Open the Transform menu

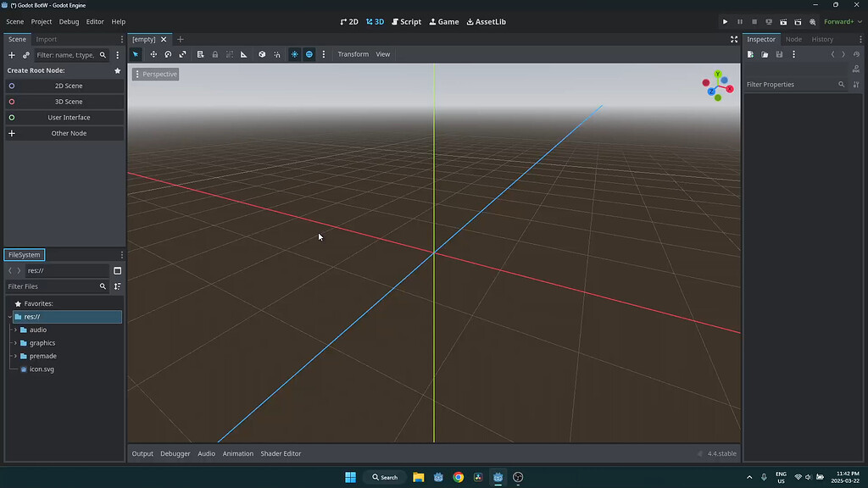point(353,54)
